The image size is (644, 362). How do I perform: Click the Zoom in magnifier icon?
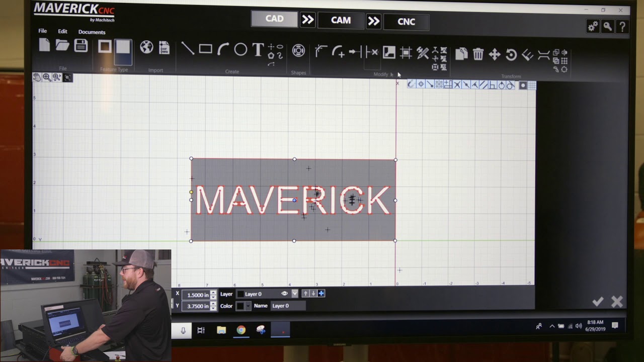pyautogui.click(x=47, y=77)
